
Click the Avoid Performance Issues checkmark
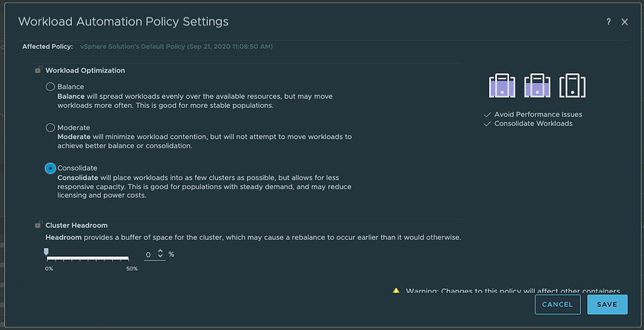[488, 115]
